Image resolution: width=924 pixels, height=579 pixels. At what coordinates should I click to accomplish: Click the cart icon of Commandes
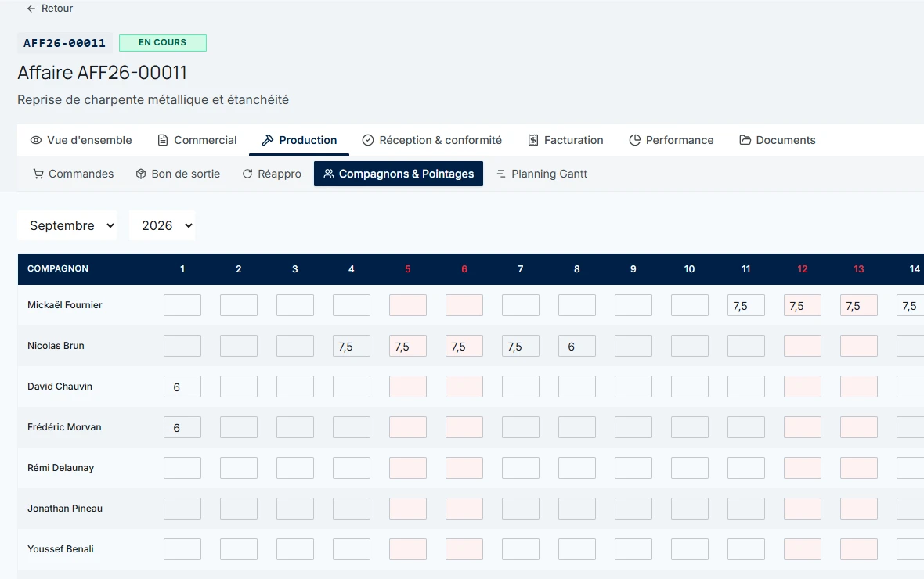pyautogui.click(x=38, y=174)
